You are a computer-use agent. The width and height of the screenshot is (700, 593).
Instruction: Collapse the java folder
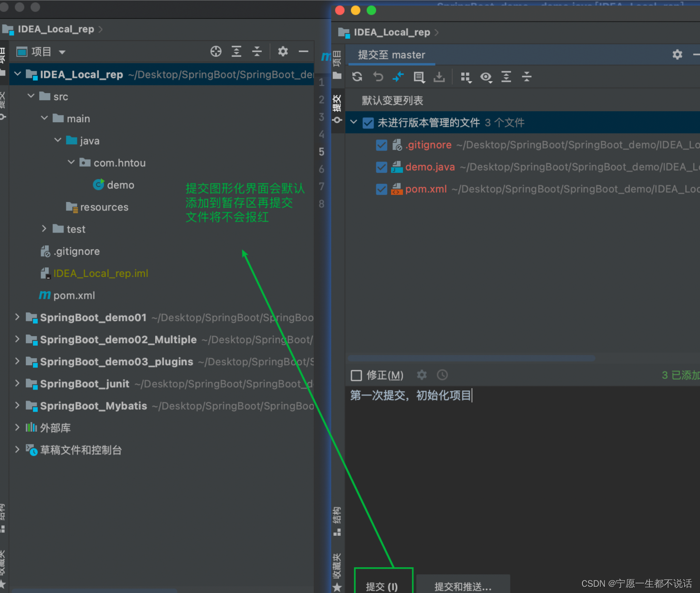point(58,140)
